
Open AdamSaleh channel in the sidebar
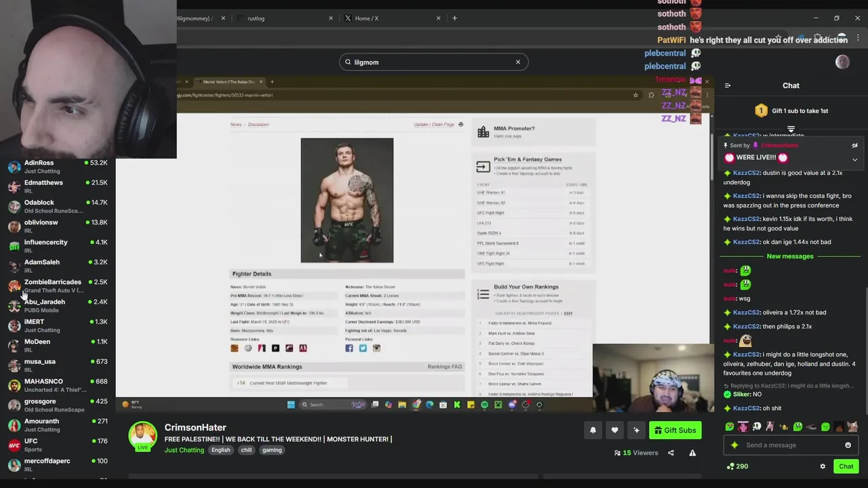[58, 266]
